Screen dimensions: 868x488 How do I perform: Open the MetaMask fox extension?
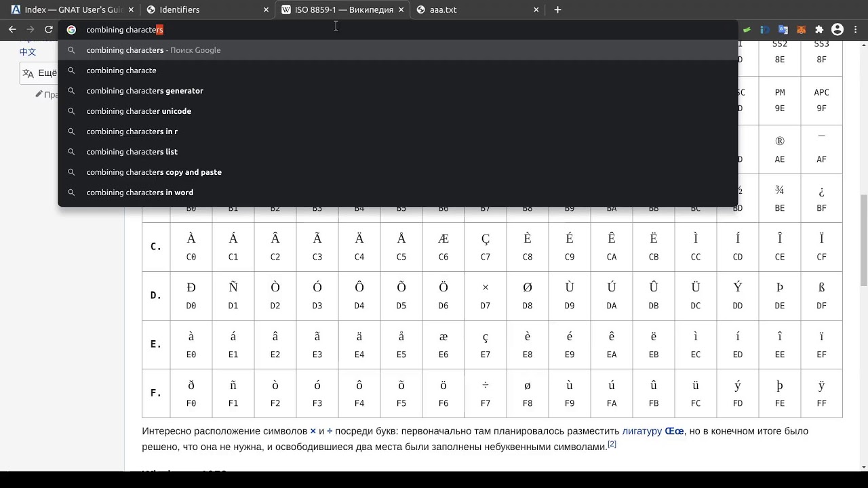click(801, 30)
